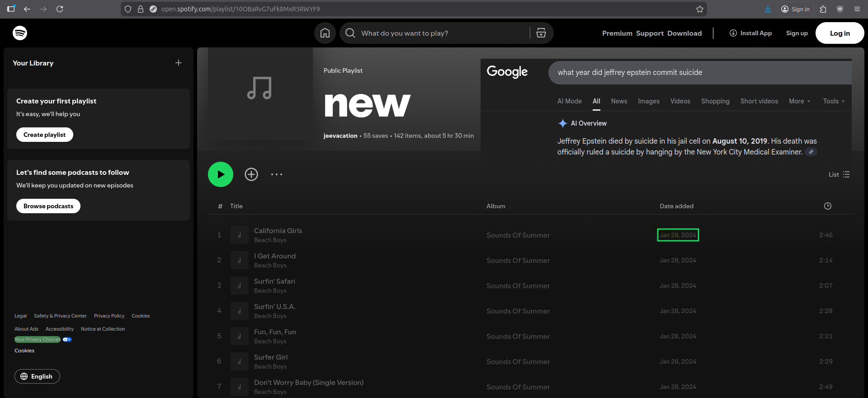Image resolution: width=868 pixels, height=398 pixels.
Task: Click the Surfer Girl song title
Action: pyautogui.click(x=271, y=357)
